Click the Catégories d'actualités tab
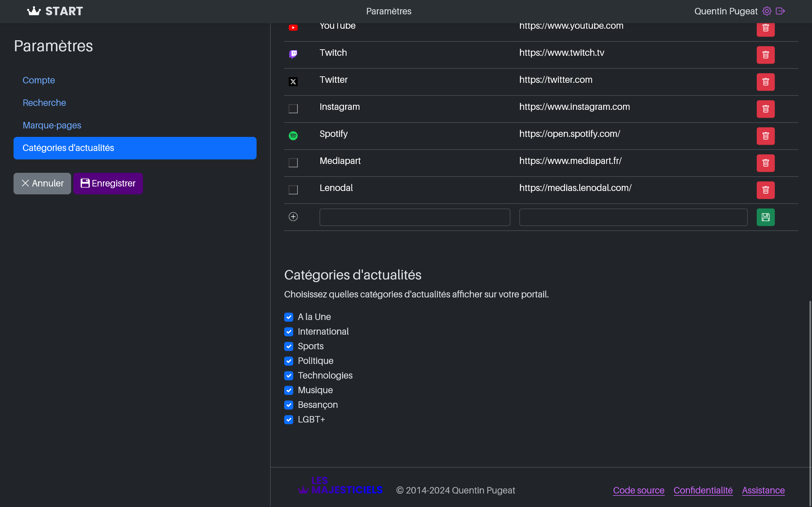The height and width of the screenshot is (507, 812). click(x=135, y=148)
